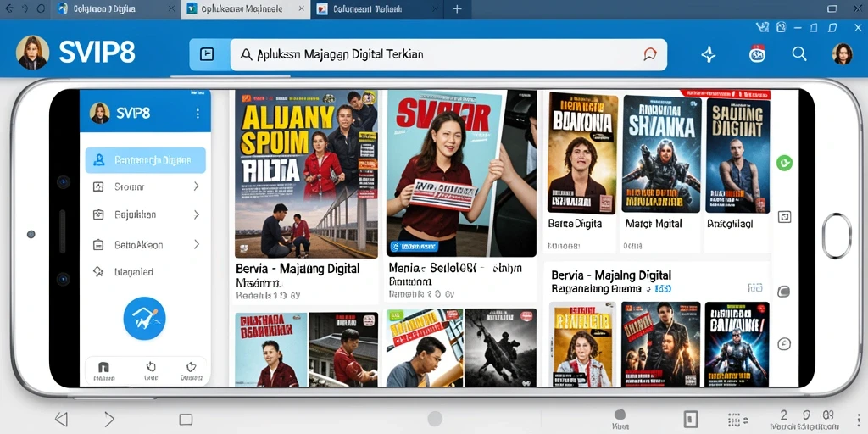Click the blue panel icon left of search
Screen dimensions: 868x434
(x=207, y=53)
